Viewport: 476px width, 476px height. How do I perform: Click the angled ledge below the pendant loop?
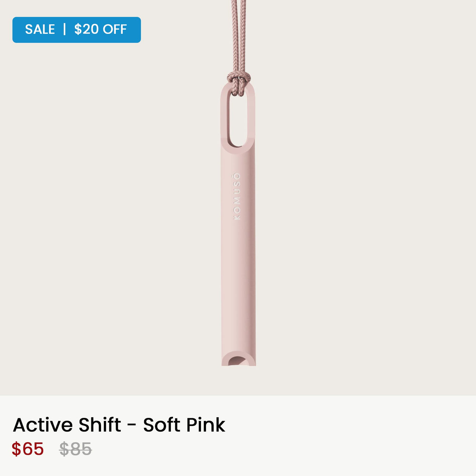click(x=238, y=149)
